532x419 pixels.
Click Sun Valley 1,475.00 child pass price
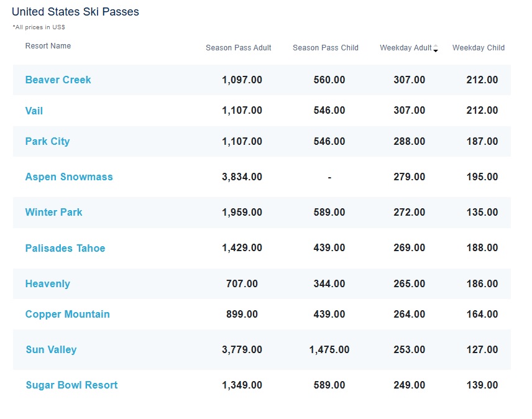[x=329, y=349]
